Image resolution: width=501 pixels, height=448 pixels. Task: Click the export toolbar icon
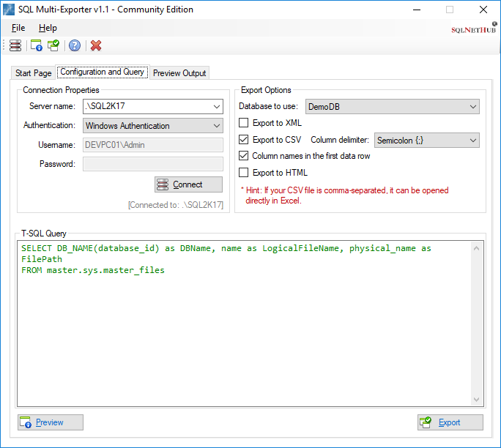point(53,45)
